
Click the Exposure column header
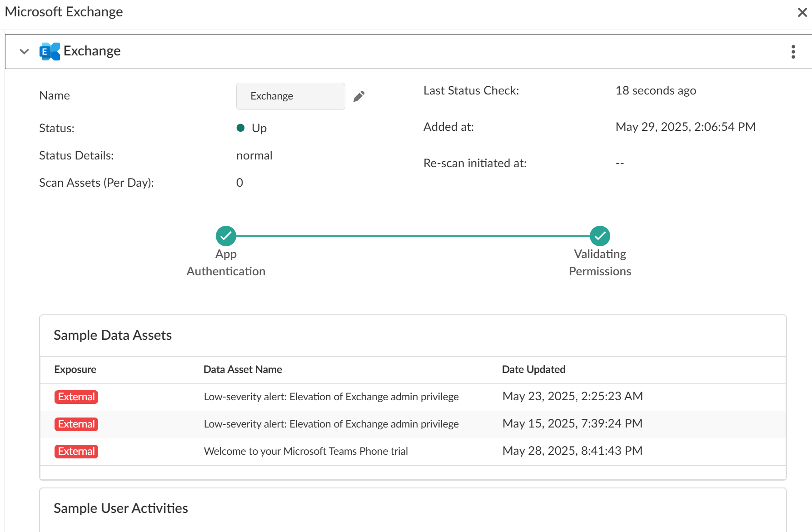[75, 369]
